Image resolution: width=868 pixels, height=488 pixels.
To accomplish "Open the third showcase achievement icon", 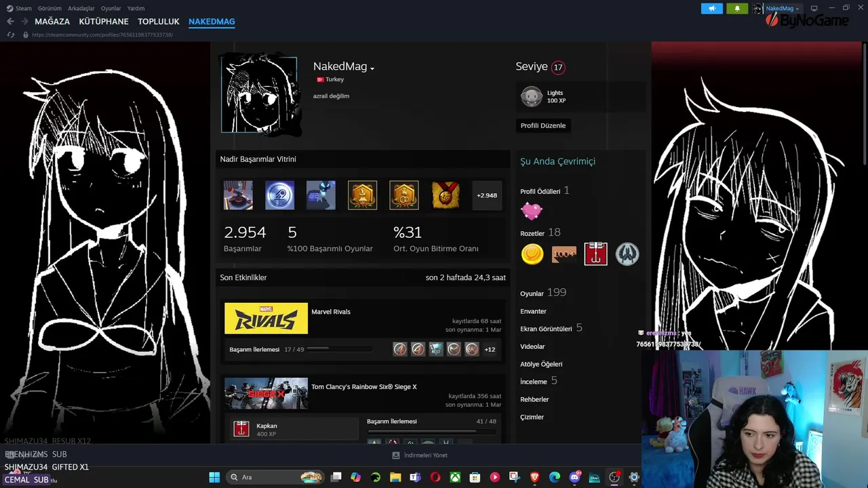I will (321, 195).
